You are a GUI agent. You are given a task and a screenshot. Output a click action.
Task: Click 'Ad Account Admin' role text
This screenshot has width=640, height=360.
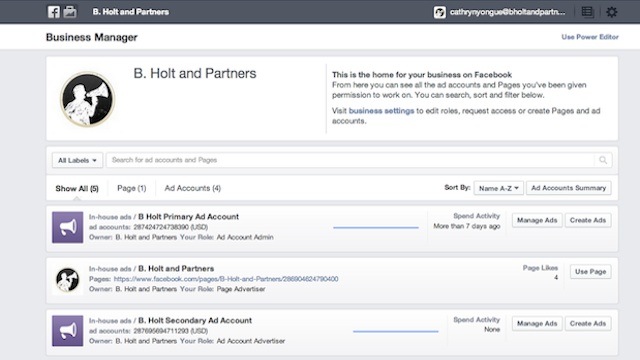(x=245, y=237)
